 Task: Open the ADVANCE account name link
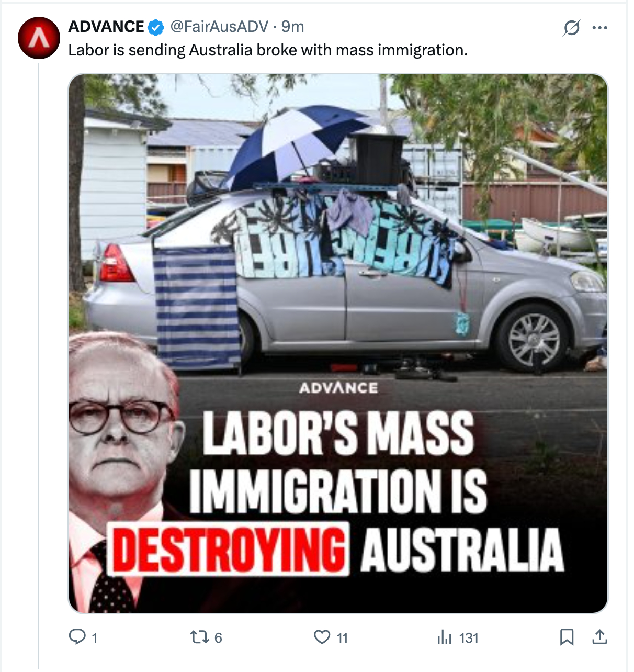coord(106,26)
